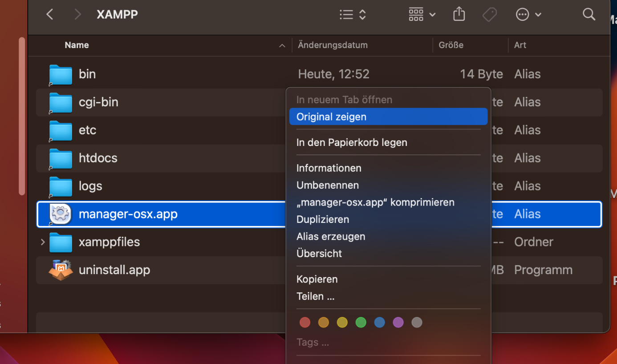Click the uninstall.app XAMPP box icon
This screenshot has width=617, height=364.
pyautogui.click(x=61, y=270)
